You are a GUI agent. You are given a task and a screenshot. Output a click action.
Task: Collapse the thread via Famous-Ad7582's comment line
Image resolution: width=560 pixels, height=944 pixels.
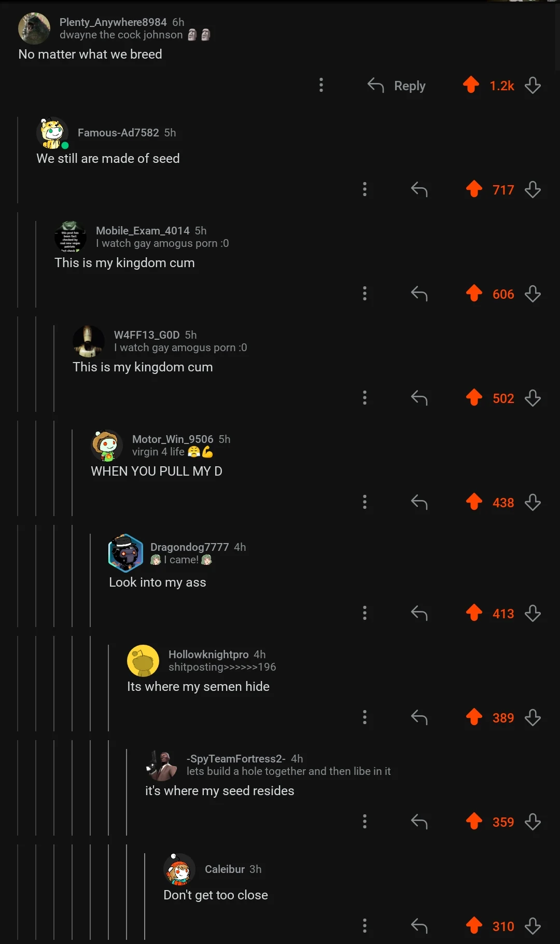point(18,160)
